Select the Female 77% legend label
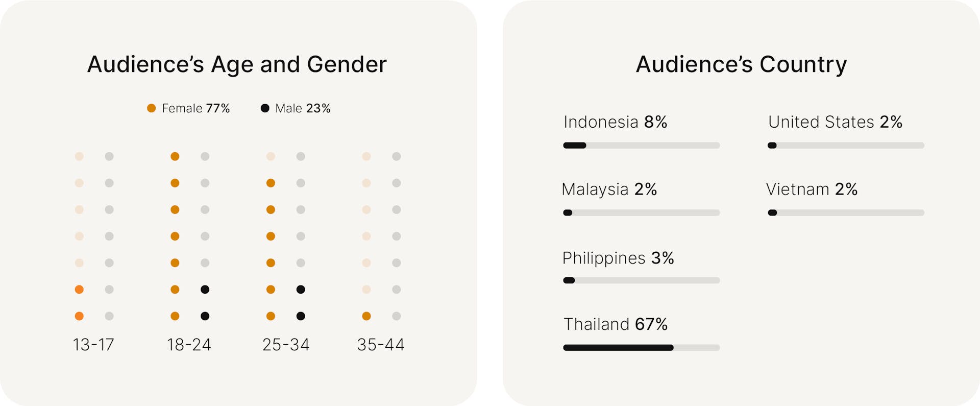The height and width of the screenshot is (406, 980). [195, 108]
